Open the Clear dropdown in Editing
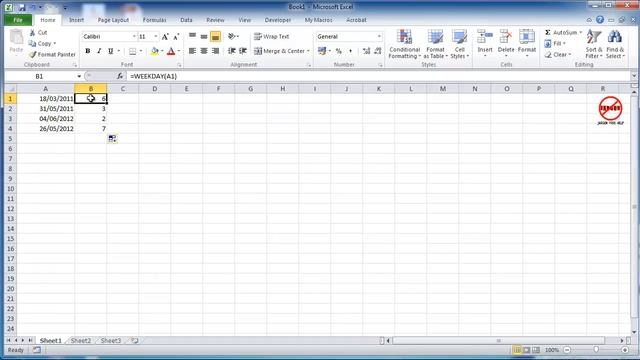Viewport: 640px width, 360px height. 558,54
